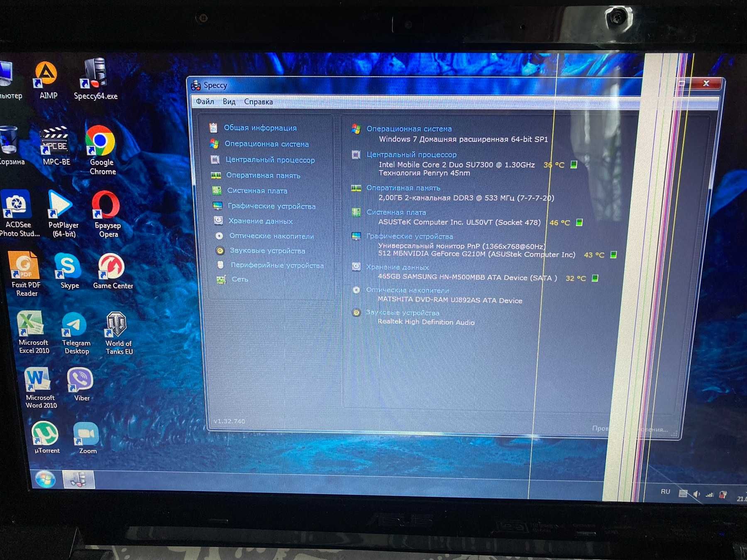Click Системная плата heading in summary
This screenshot has height=560, width=747.
pyautogui.click(x=396, y=212)
